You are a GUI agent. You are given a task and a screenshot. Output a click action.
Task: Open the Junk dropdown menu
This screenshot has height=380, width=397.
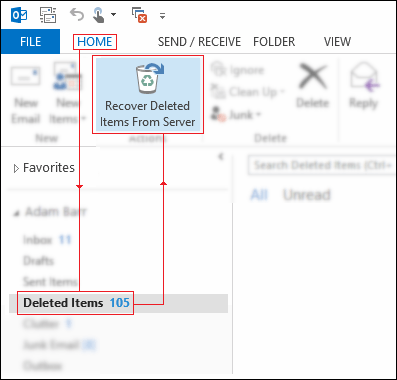click(236, 115)
